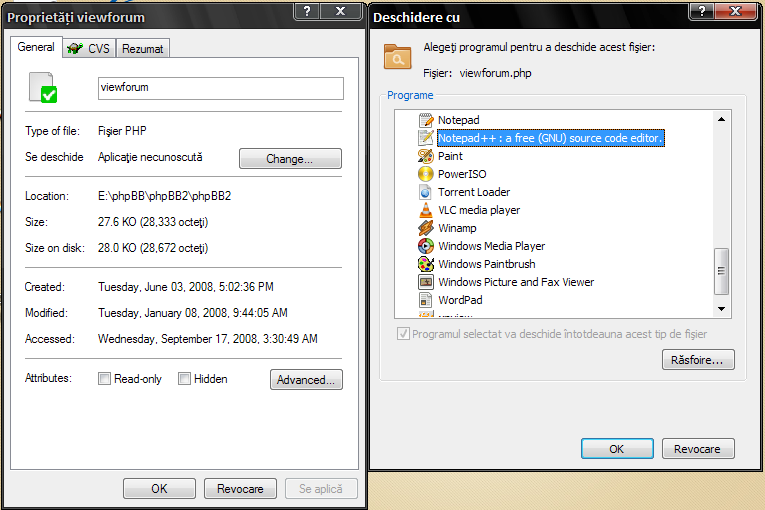Click the viewforum filename text field
The image size is (765, 510).
(x=220, y=88)
